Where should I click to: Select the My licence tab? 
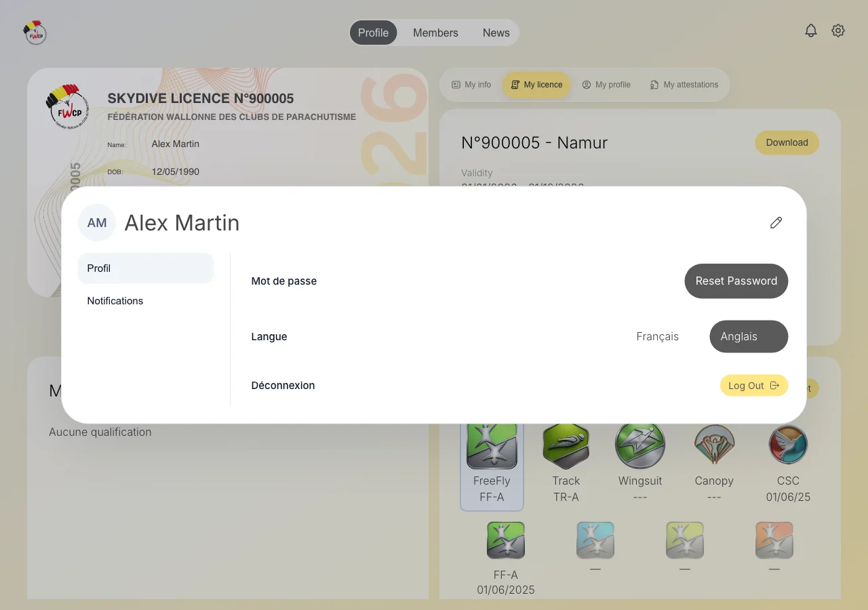[x=536, y=85]
